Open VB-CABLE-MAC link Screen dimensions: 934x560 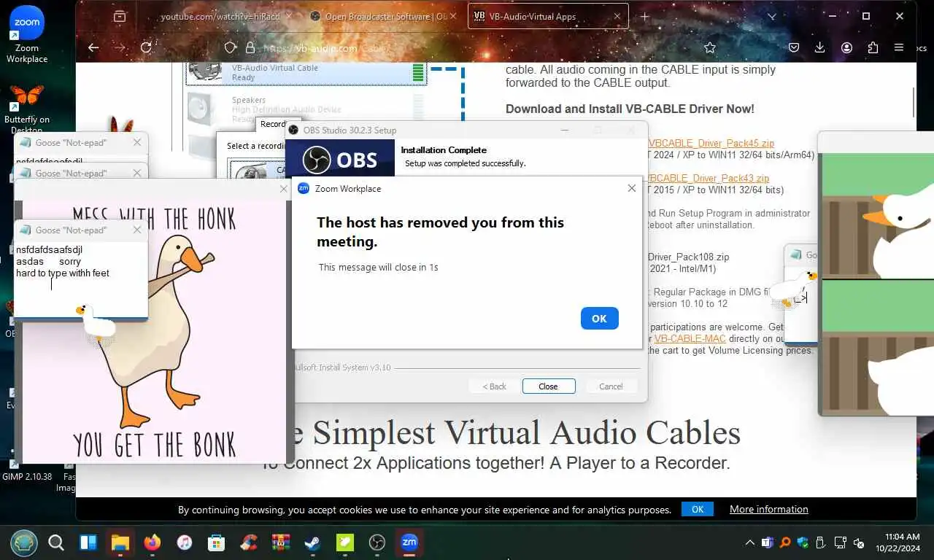coord(690,339)
